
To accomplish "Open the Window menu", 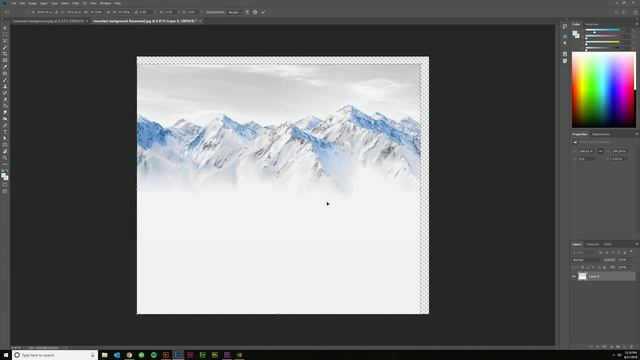I will pos(105,3).
